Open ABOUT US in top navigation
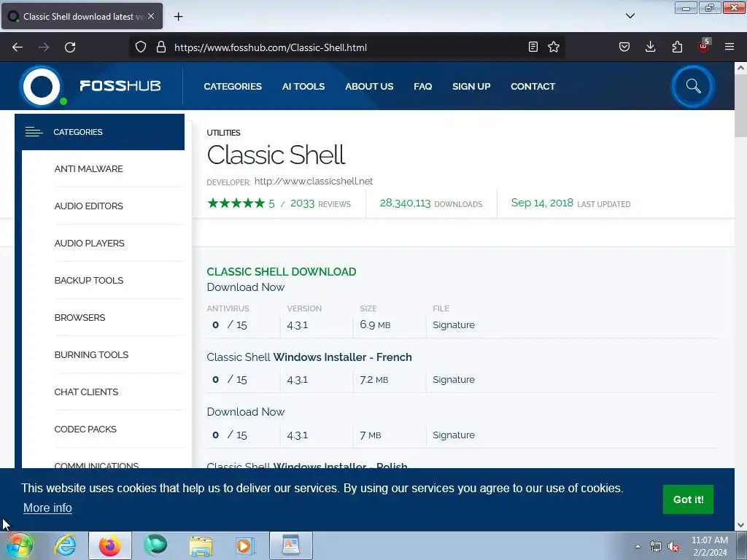Image resolution: width=747 pixels, height=560 pixels. (x=369, y=86)
